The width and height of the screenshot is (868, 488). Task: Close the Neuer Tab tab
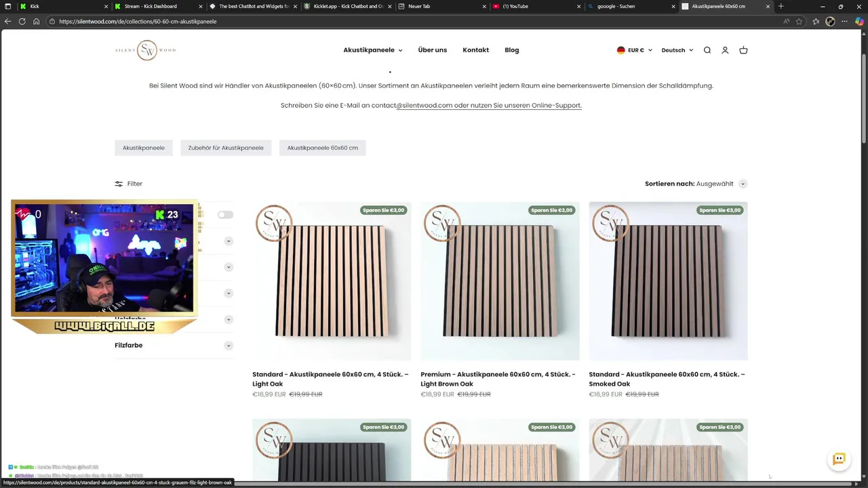coord(484,6)
